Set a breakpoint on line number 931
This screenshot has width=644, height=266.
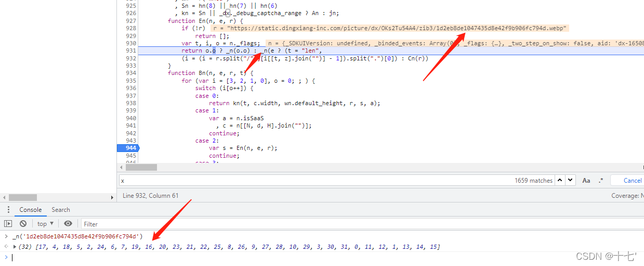coord(130,50)
